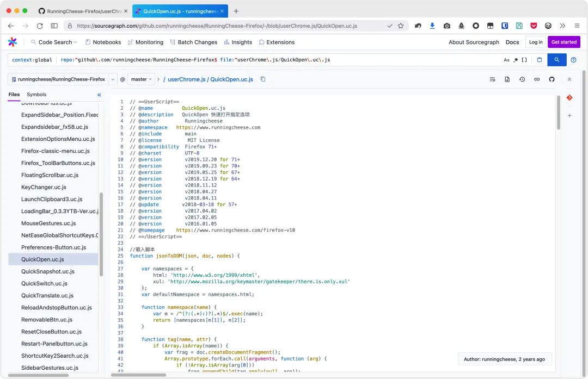
Task: Add an extension with the plus icon
Action: click(x=569, y=116)
